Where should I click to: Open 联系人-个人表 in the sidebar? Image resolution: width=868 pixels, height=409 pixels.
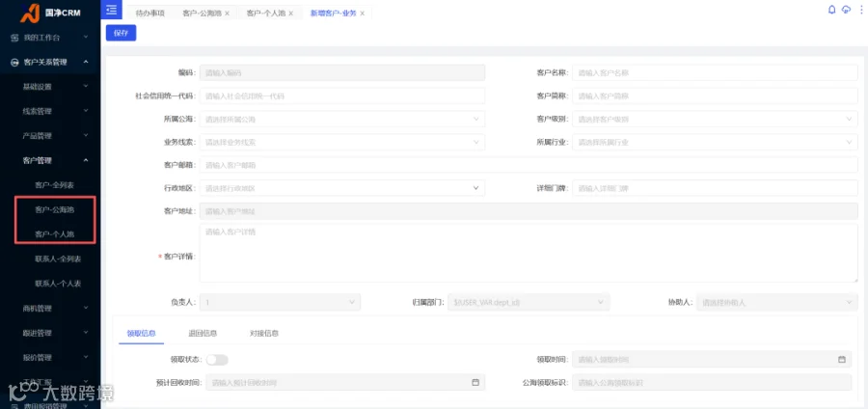pos(58,284)
